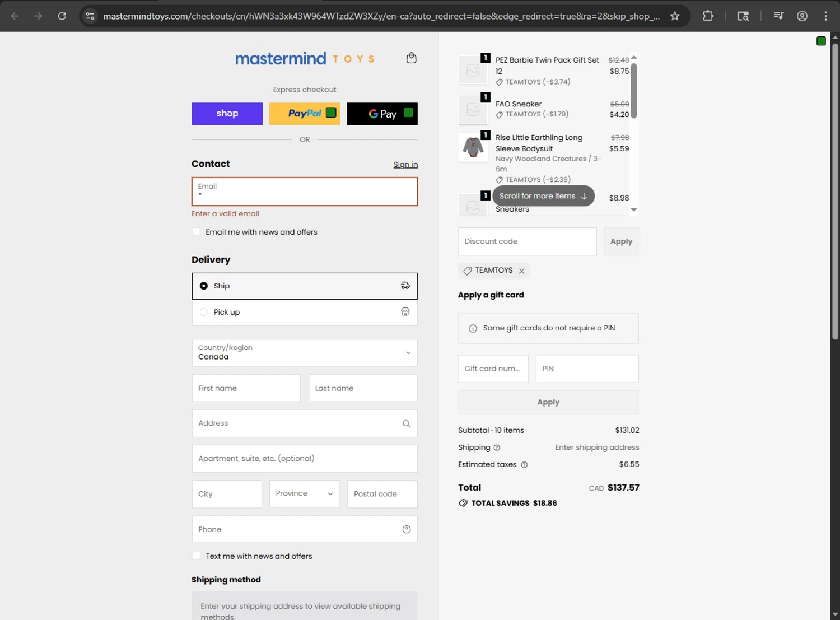840x620 pixels.
Task: Go forward with the browser forward arrow
Action: (x=38, y=16)
